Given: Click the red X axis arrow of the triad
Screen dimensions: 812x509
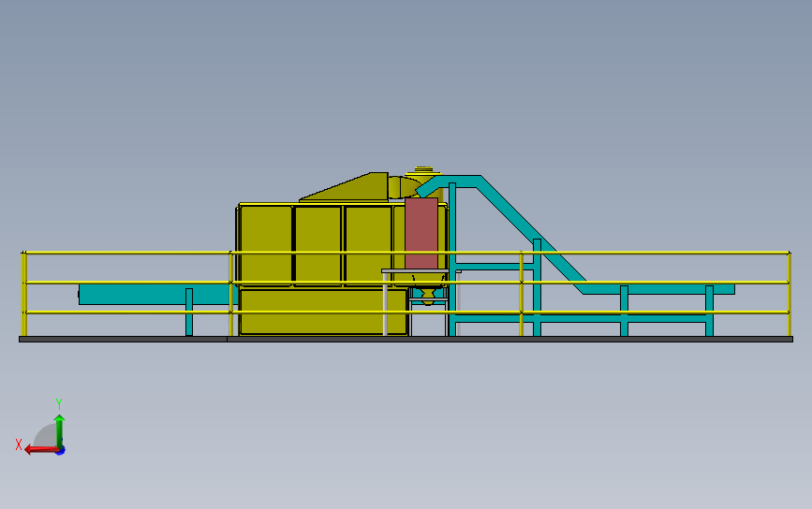Looking at the screenshot, I should click(x=40, y=449).
